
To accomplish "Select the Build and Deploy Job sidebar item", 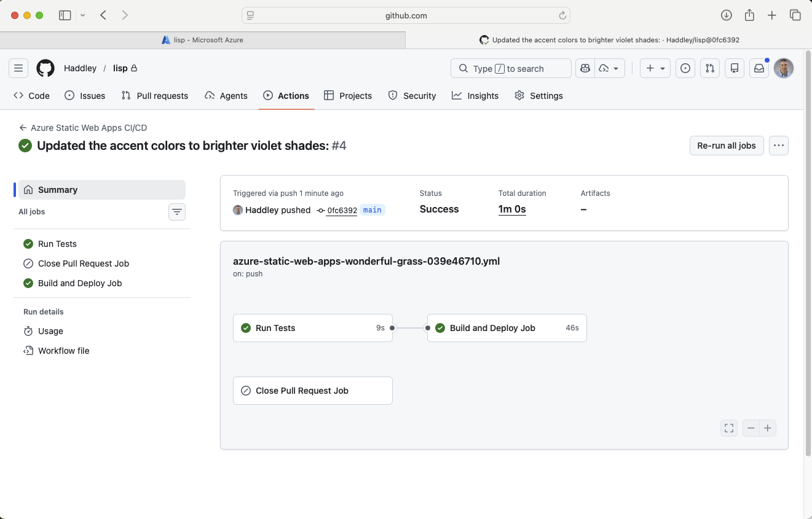I will (80, 283).
